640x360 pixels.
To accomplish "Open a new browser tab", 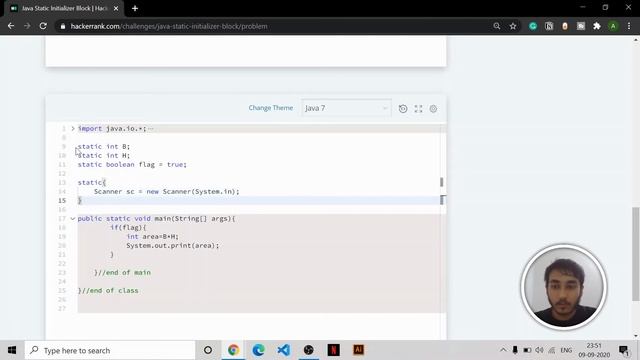I will tap(135, 8).
